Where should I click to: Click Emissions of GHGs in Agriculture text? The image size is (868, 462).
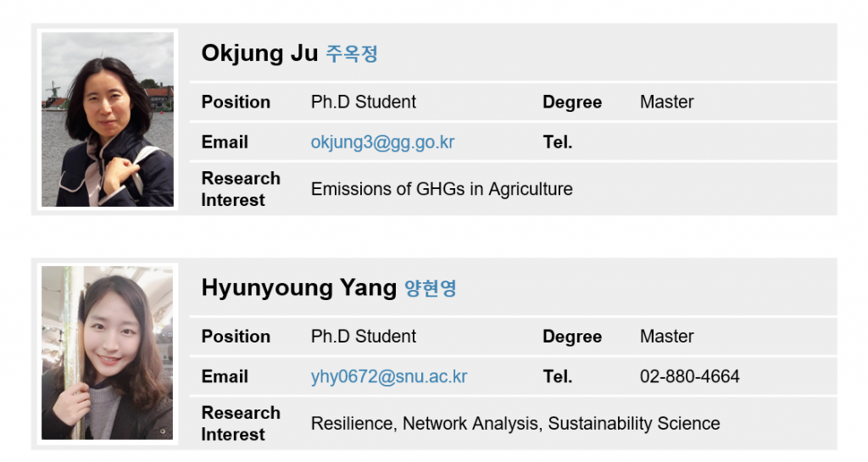point(442,189)
